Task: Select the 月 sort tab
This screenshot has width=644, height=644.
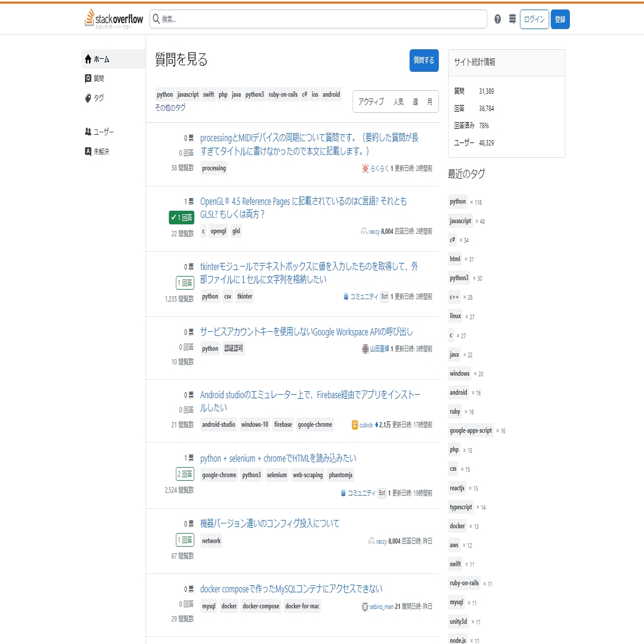Action: (429, 101)
